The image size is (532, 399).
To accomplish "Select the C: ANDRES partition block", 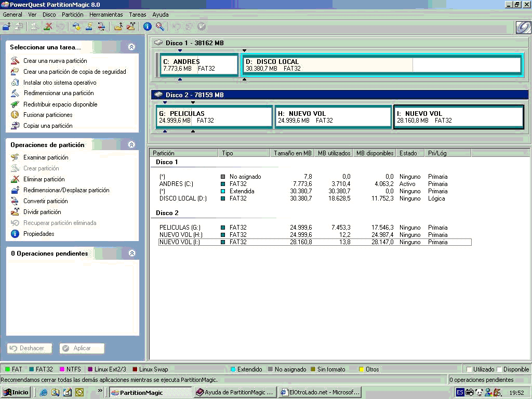I will pos(199,65).
